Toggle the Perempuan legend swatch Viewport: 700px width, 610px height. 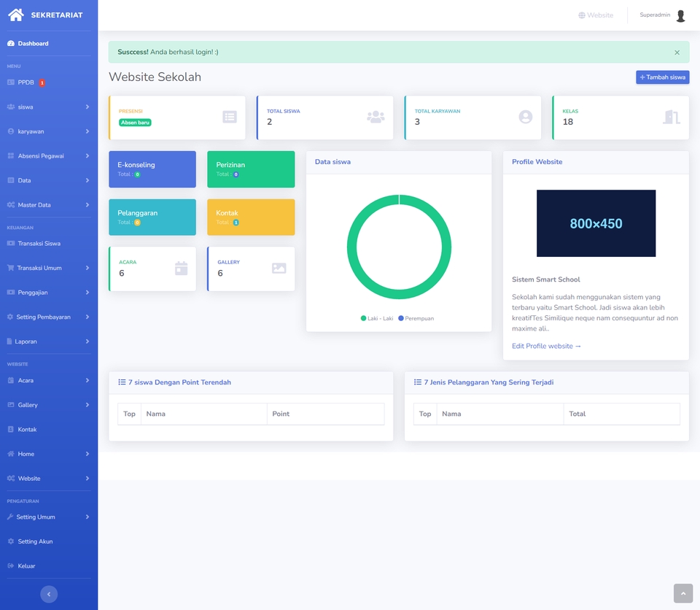pyautogui.click(x=401, y=318)
